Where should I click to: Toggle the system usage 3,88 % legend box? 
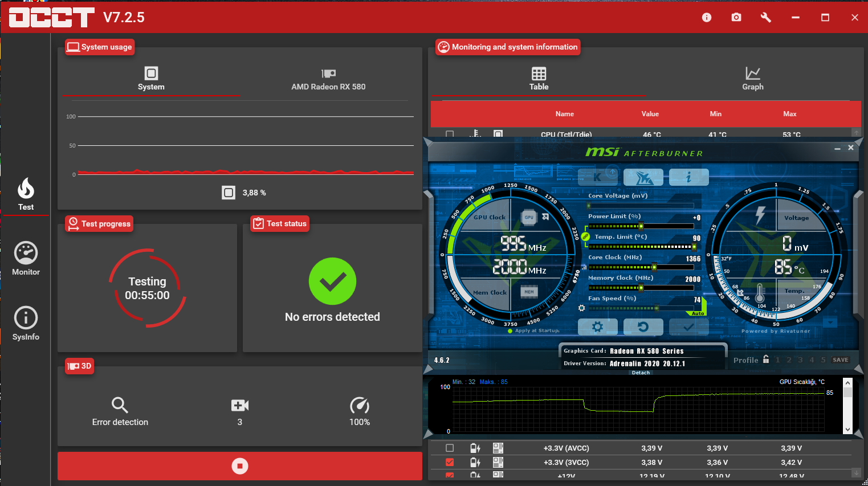point(229,193)
